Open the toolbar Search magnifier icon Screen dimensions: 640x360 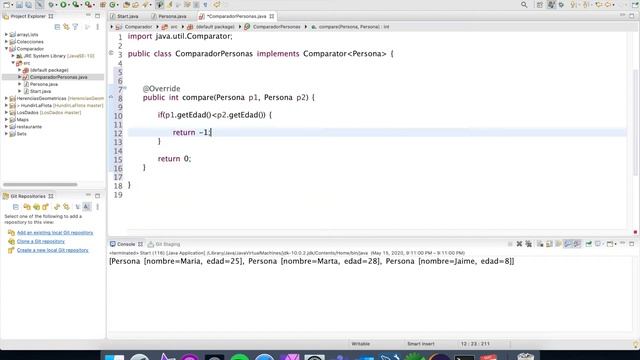(524, 5)
